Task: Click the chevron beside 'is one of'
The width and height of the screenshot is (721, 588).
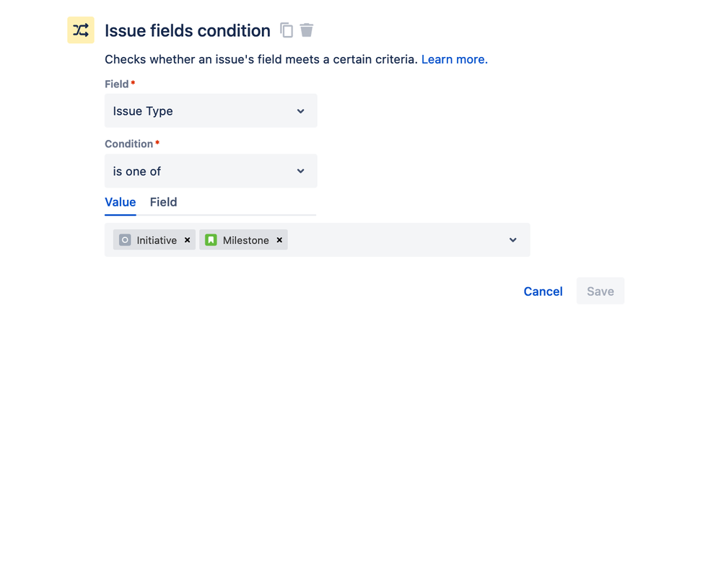Action: pyautogui.click(x=300, y=171)
